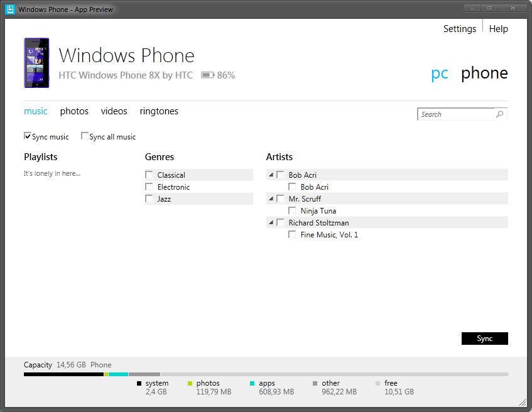
Task: Click the battery level icon
Action: pyautogui.click(x=208, y=75)
